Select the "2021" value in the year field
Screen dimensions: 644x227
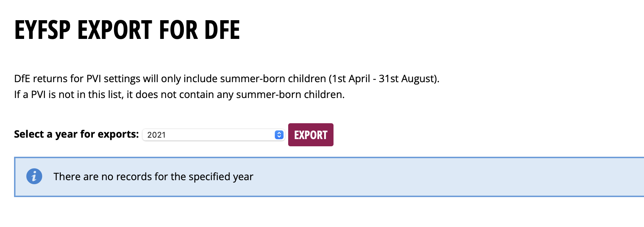click(x=157, y=135)
